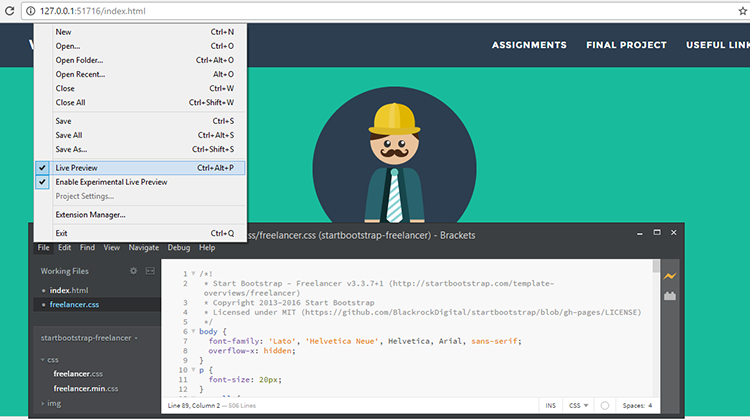Fold the body rule at line 6
The width and height of the screenshot is (750, 420).
point(193,331)
